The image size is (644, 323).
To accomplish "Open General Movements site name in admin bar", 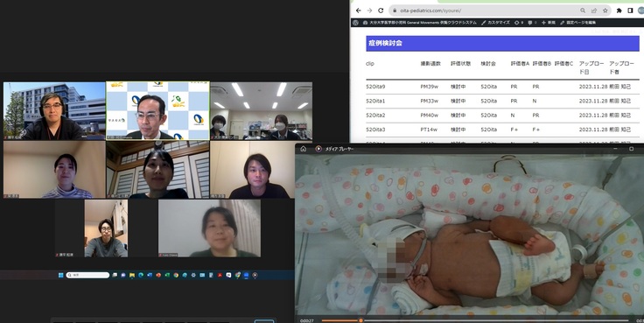I will coord(420,23).
